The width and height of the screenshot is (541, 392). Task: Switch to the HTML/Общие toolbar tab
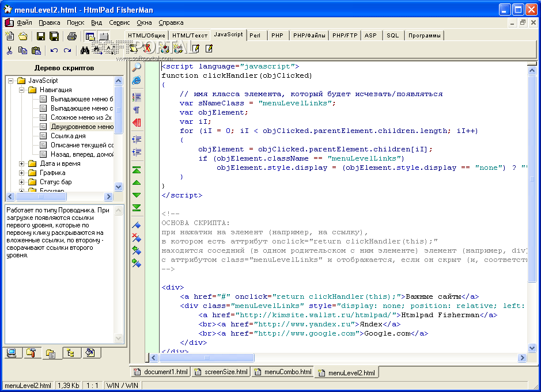coord(147,36)
